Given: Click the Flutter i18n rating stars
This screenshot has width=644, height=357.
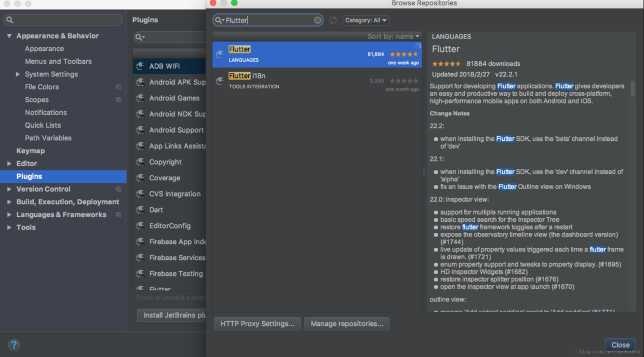Looking at the screenshot, I should point(404,81).
